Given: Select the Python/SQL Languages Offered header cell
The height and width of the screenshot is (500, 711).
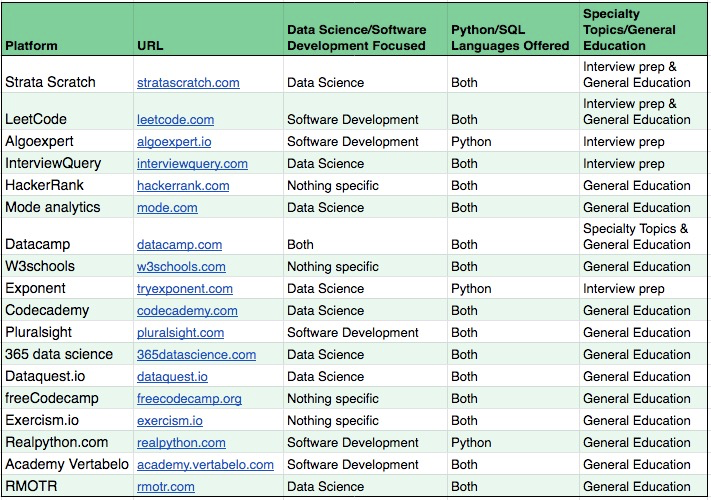Looking at the screenshot, I should [x=512, y=30].
